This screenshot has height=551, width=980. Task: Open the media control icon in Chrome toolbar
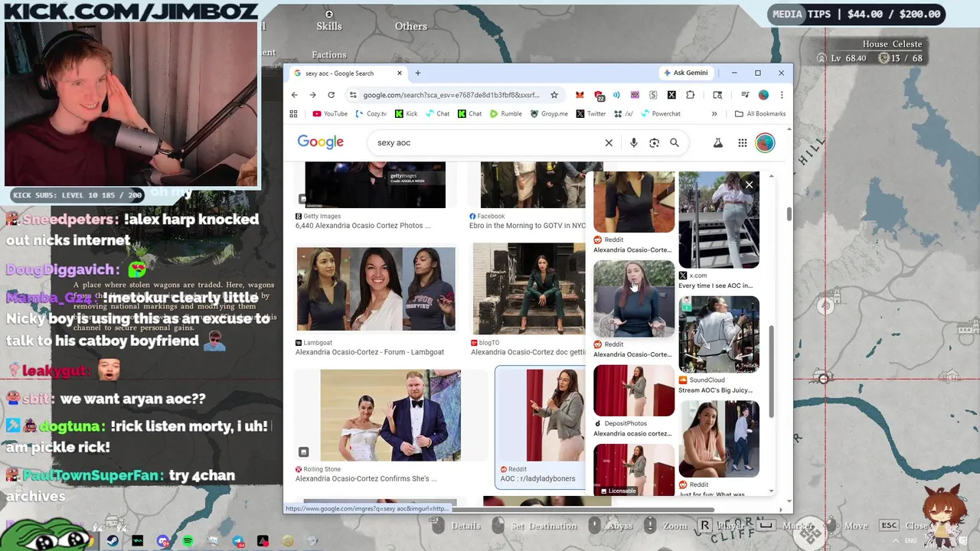745,95
